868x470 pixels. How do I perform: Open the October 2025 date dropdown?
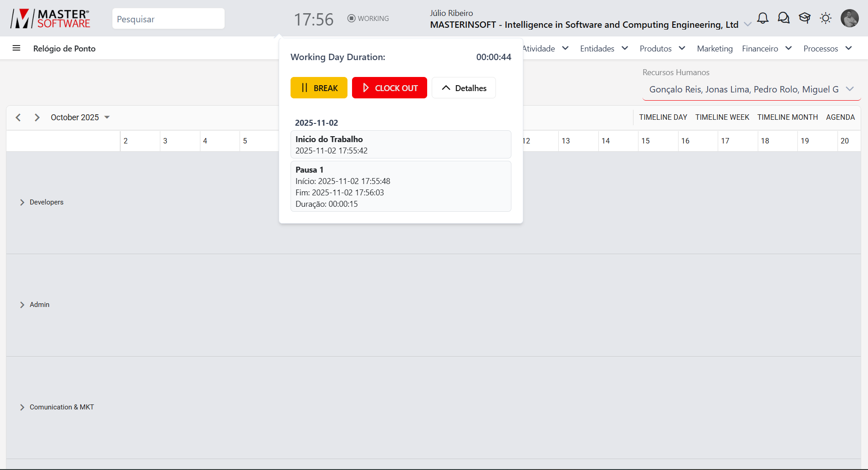point(80,117)
